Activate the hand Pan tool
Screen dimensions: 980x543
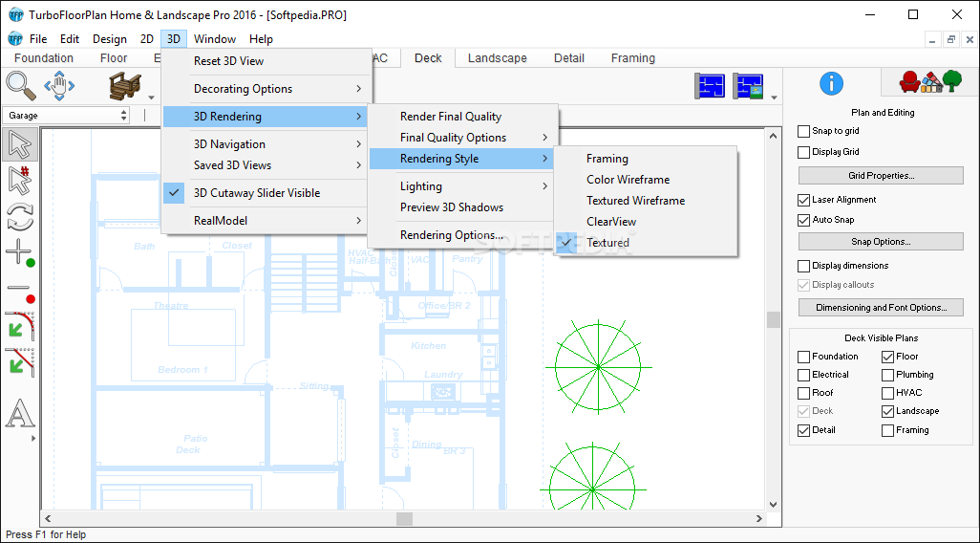click(59, 86)
